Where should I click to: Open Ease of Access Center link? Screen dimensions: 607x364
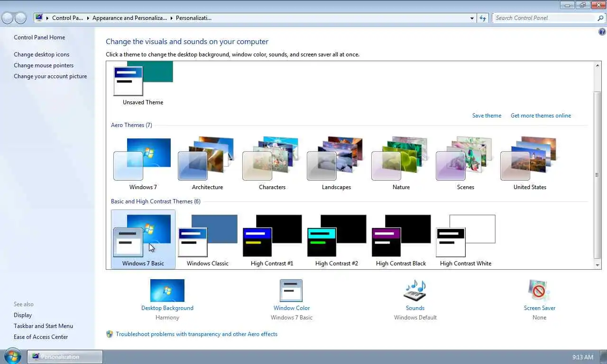pos(41,337)
